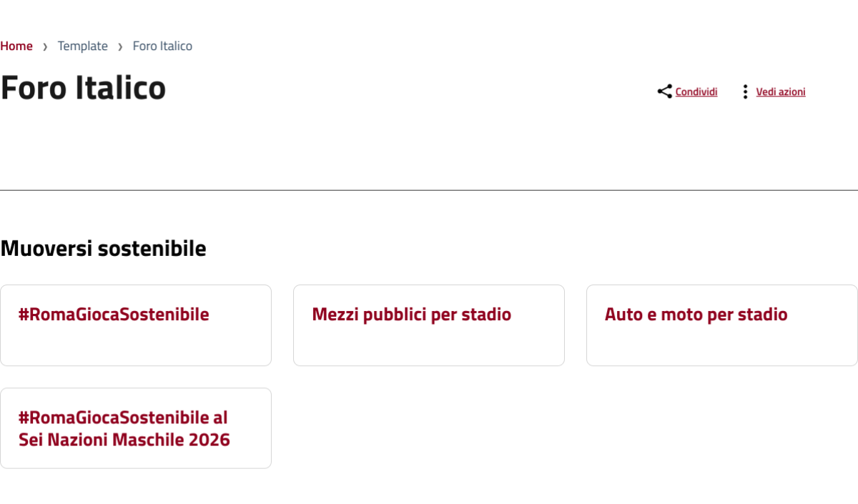This screenshot has width=858, height=504.
Task: Click the Muoversi sostenibile section heading
Action: 103,248
